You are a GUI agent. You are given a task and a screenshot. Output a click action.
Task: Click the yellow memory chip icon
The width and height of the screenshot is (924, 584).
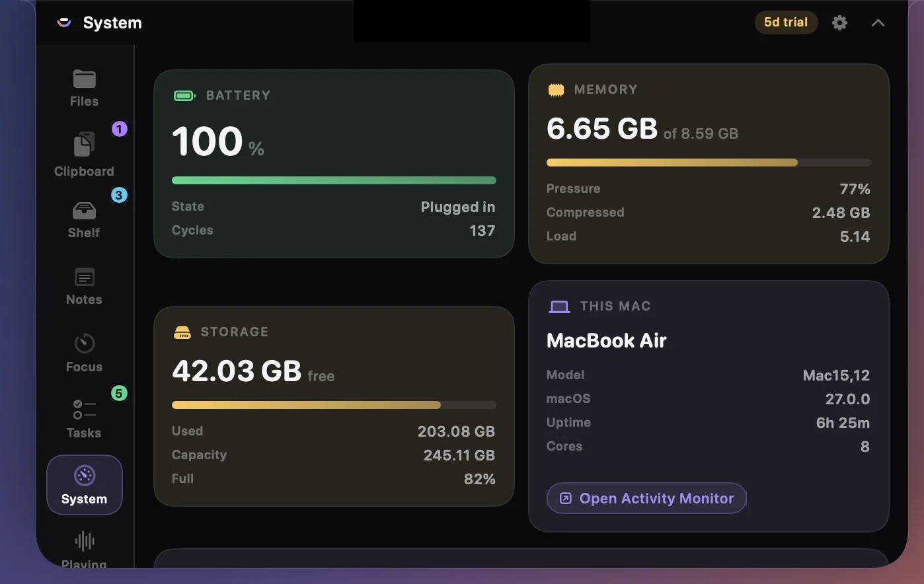[556, 90]
